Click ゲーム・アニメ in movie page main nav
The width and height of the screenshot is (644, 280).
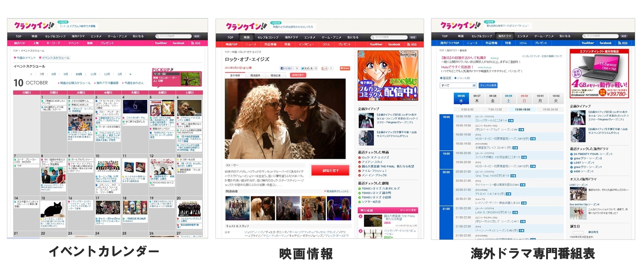(331, 37)
